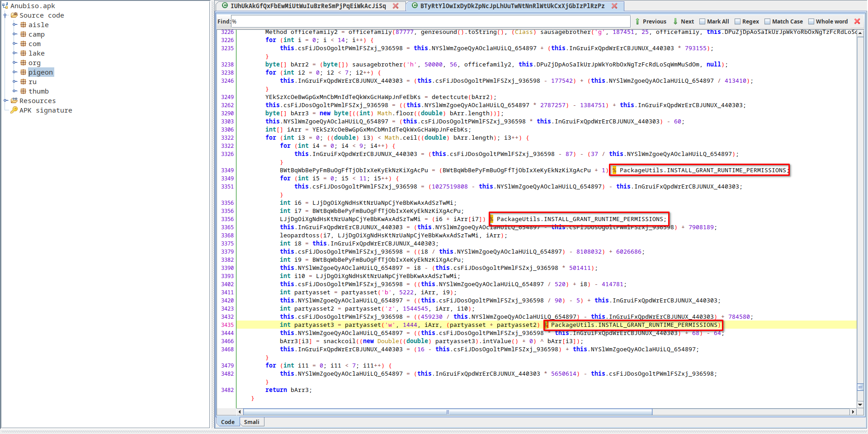This screenshot has width=868, height=434.
Task: Select the Anubiso.apk root entry
Action: 33,6
